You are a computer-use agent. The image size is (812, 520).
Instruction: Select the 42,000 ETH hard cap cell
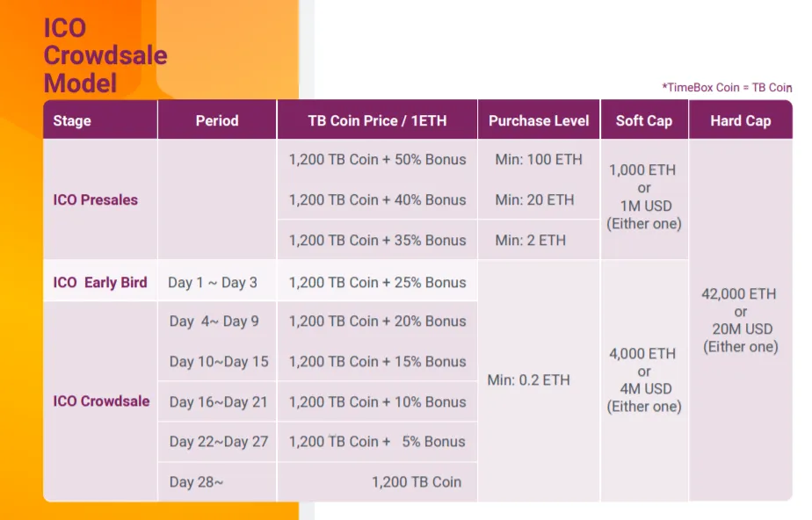click(741, 320)
